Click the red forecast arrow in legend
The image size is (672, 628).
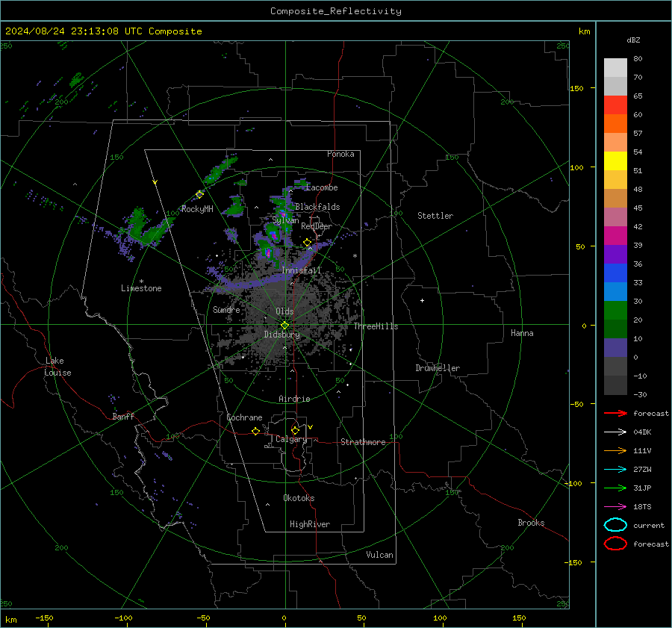[615, 413]
